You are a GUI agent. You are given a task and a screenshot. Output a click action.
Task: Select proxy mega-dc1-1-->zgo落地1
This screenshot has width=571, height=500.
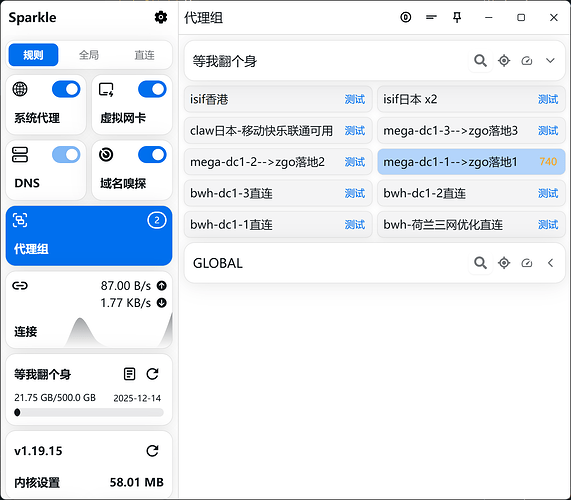click(471, 162)
